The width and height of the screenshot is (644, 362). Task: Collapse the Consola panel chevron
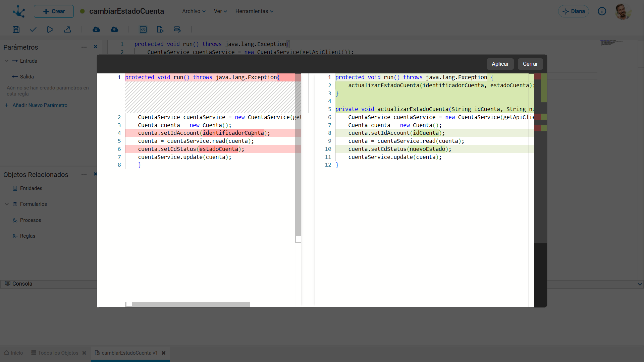pos(640,284)
